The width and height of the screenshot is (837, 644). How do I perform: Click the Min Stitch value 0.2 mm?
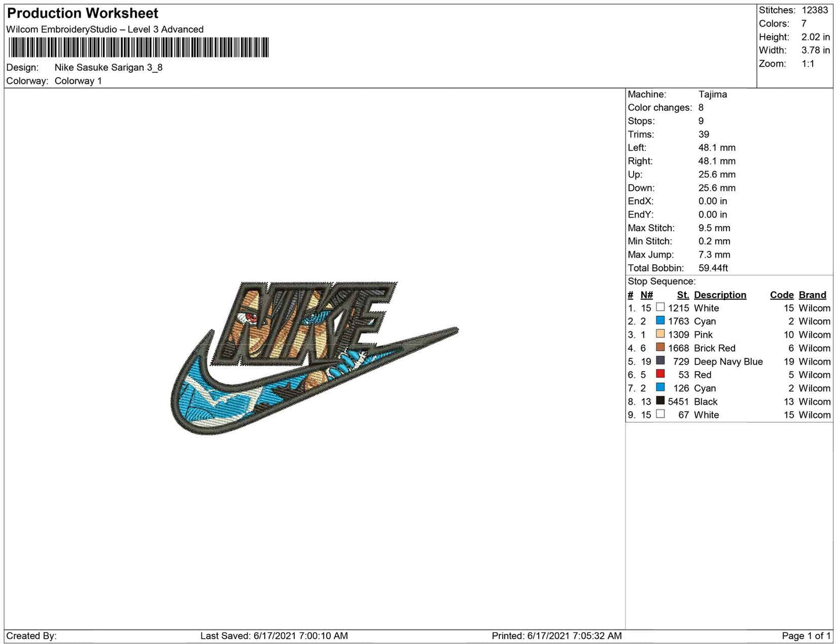tap(714, 241)
